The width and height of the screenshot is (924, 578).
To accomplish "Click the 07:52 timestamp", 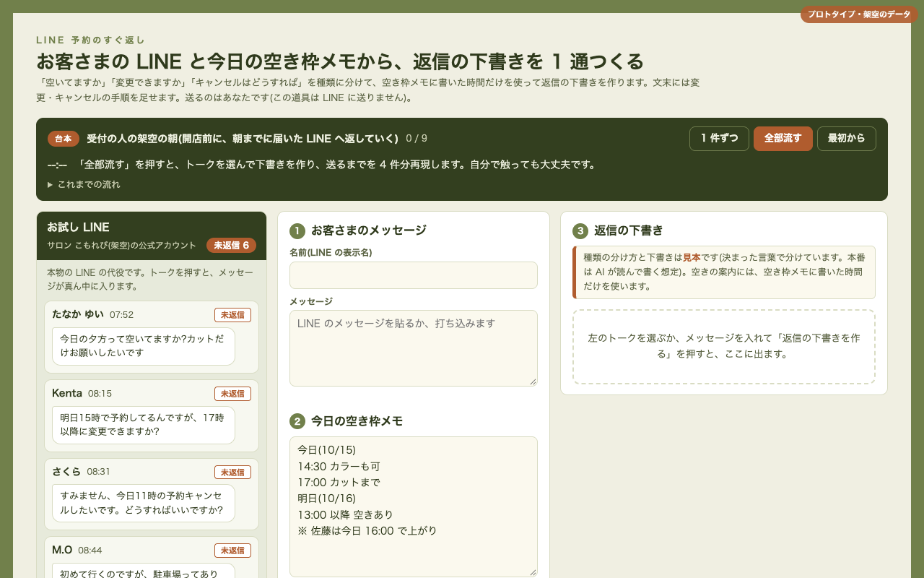I will [121, 315].
